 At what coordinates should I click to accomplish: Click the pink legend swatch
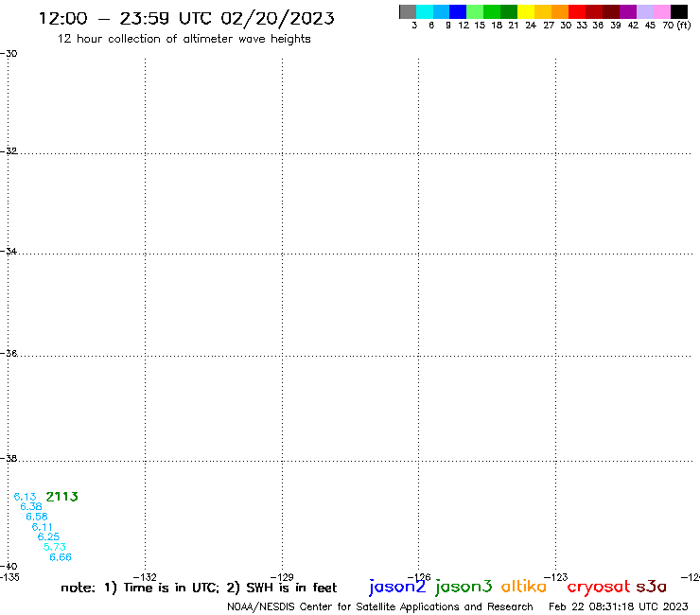point(661,11)
